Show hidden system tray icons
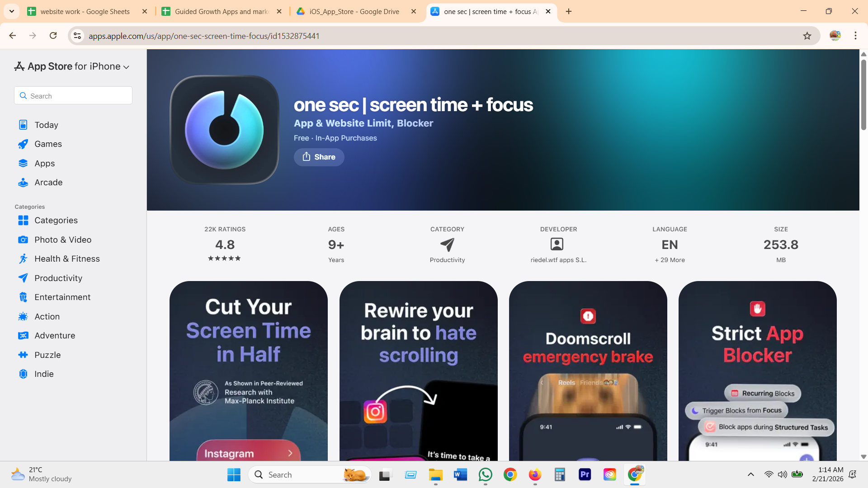Viewport: 868px width, 488px height. click(x=751, y=474)
